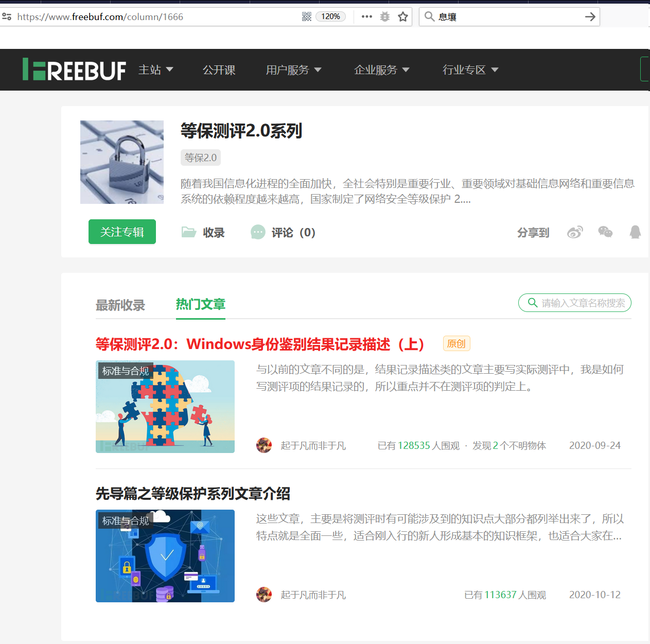Select the 主站 menu item
The height and width of the screenshot is (644, 650).
(x=155, y=69)
